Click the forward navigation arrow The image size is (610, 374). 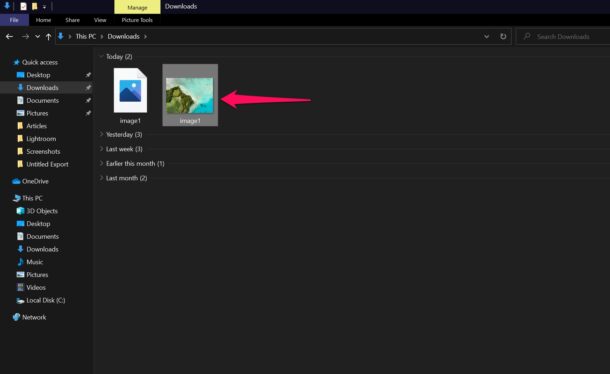click(x=25, y=37)
